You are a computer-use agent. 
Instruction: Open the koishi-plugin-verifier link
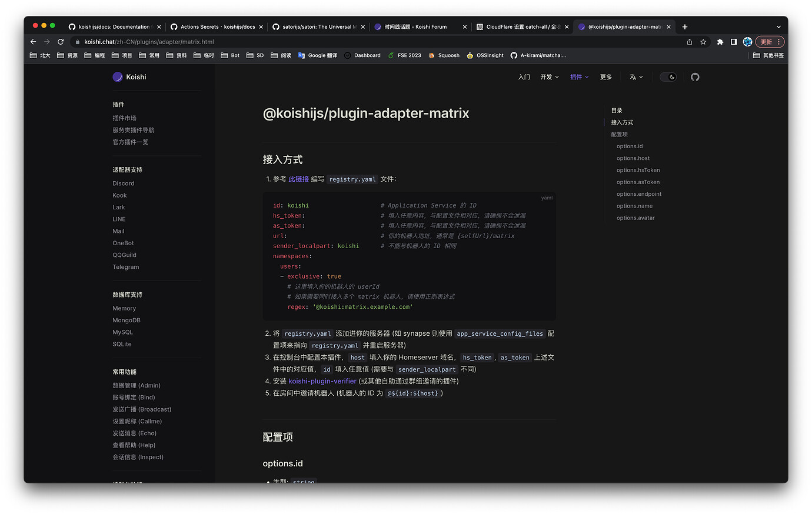(322, 381)
